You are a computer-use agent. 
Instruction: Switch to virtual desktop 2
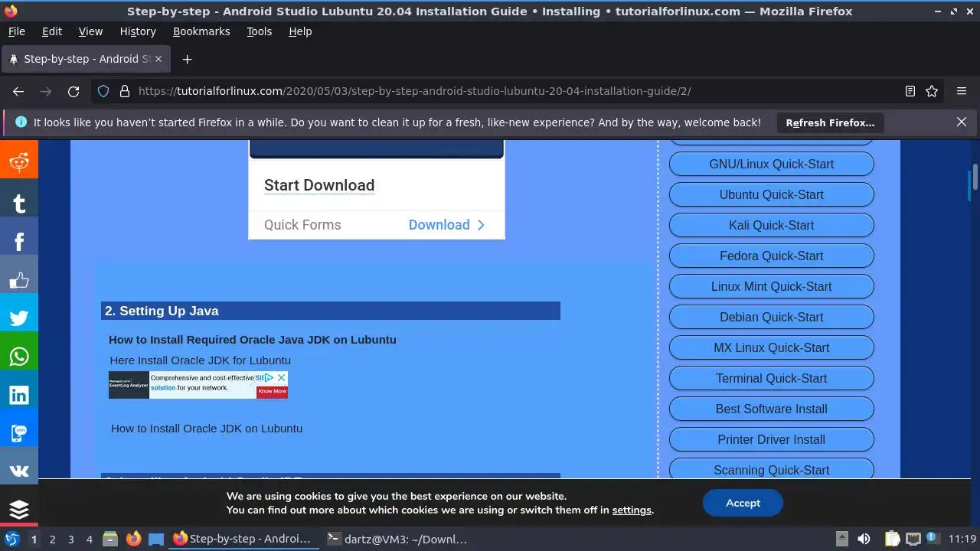tap(52, 540)
